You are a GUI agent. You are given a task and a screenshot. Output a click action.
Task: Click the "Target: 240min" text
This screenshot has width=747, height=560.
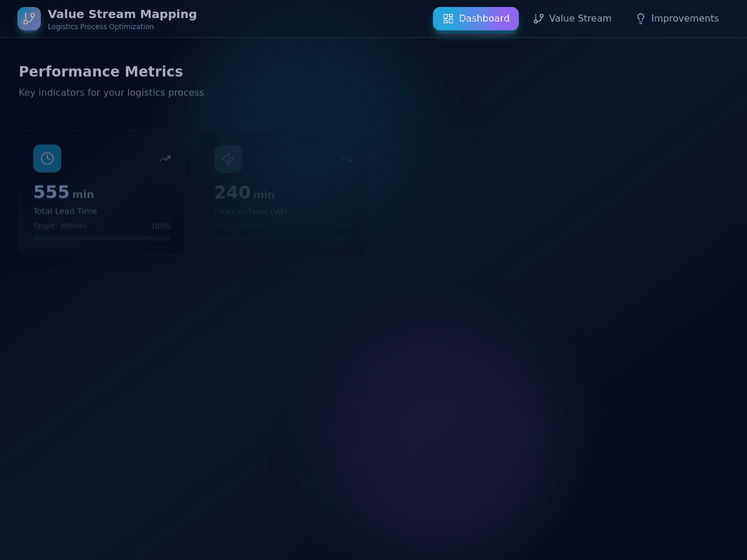point(240,226)
